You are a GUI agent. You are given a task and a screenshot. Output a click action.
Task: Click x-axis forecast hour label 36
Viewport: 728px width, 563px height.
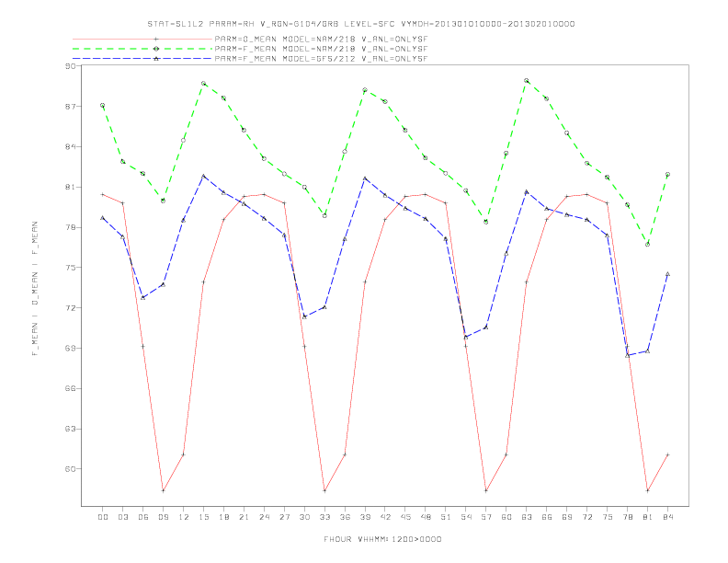(x=345, y=517)
